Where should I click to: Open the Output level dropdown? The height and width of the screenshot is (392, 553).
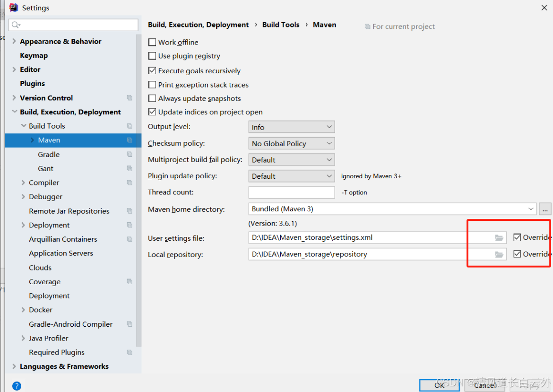pos(292,127)
